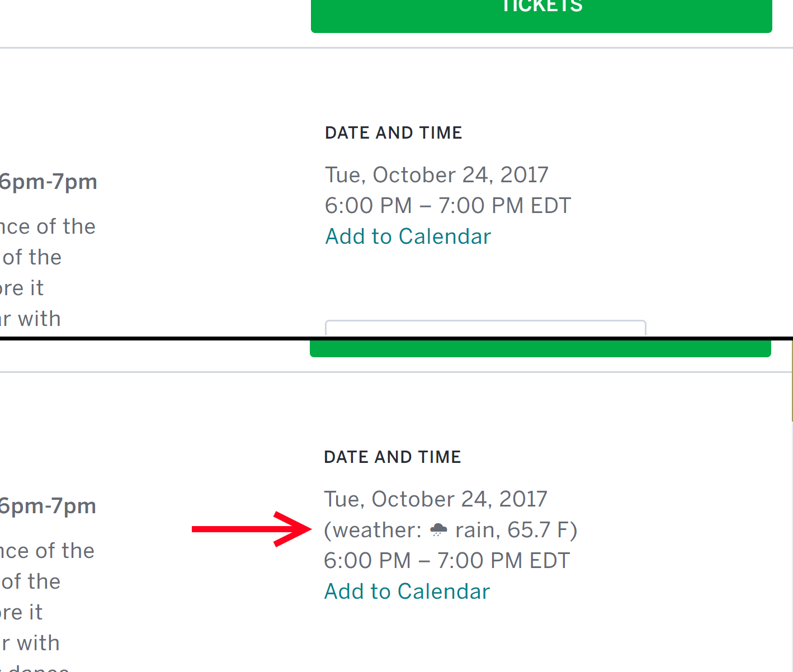Image resolution: width=793 pixels, height=672 pixels.
Task: Click the thick black divider between the two panels
Action: point(391,338)
